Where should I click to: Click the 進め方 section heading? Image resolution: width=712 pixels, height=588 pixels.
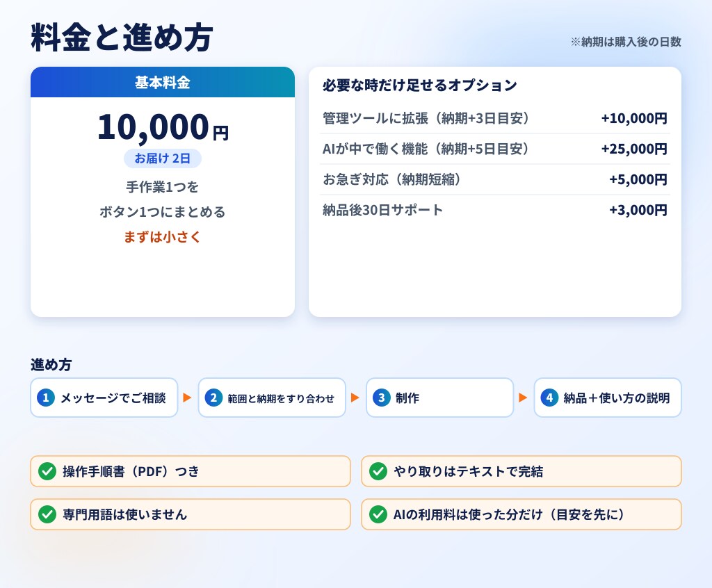51,365
